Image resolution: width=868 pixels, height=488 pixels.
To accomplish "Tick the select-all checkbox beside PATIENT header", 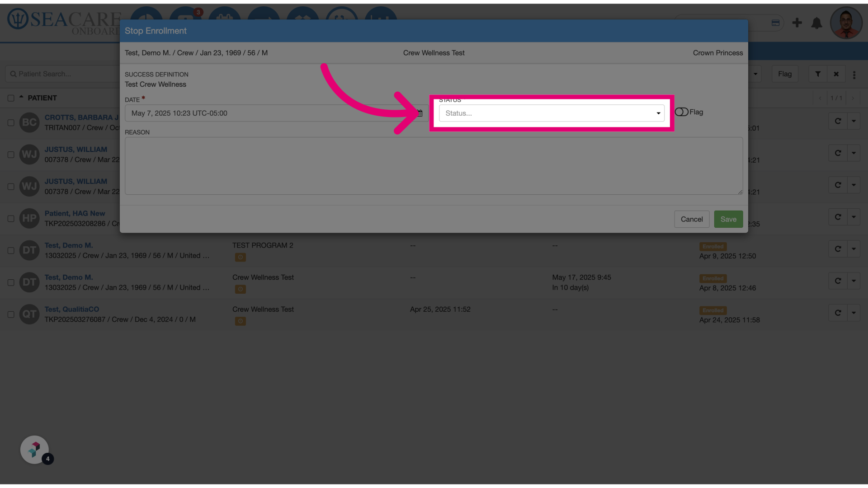I will (x=11, y=98).
